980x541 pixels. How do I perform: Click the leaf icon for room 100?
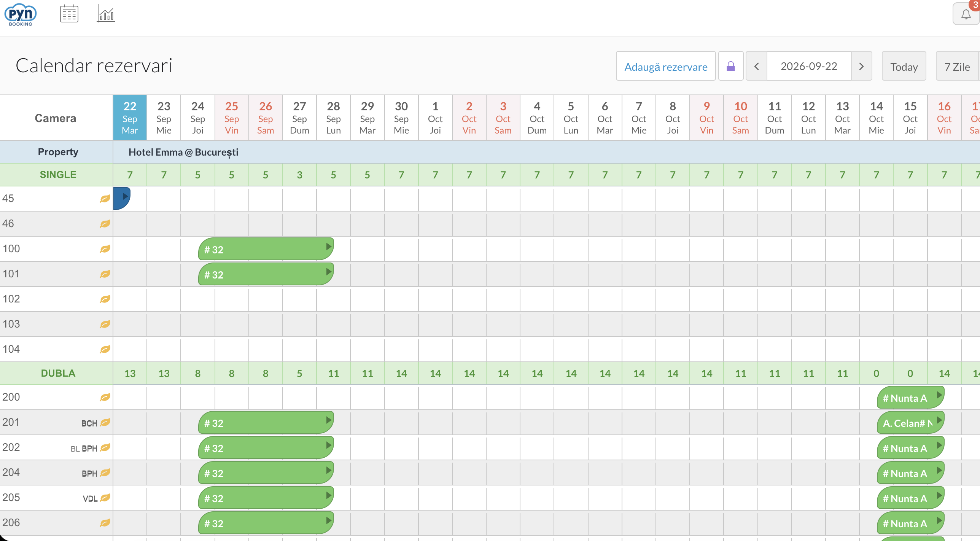[105, 249]
